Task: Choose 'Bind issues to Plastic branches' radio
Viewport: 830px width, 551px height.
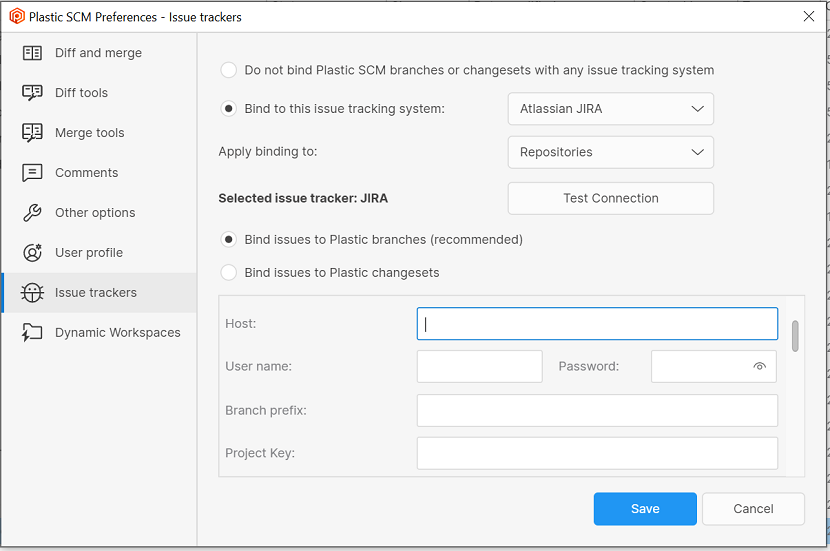Action: coord(229,240)
